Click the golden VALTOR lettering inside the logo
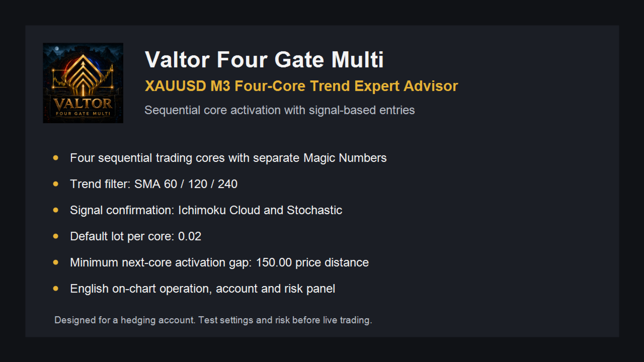Screen dimensions: 644x362 pos(83,104)
